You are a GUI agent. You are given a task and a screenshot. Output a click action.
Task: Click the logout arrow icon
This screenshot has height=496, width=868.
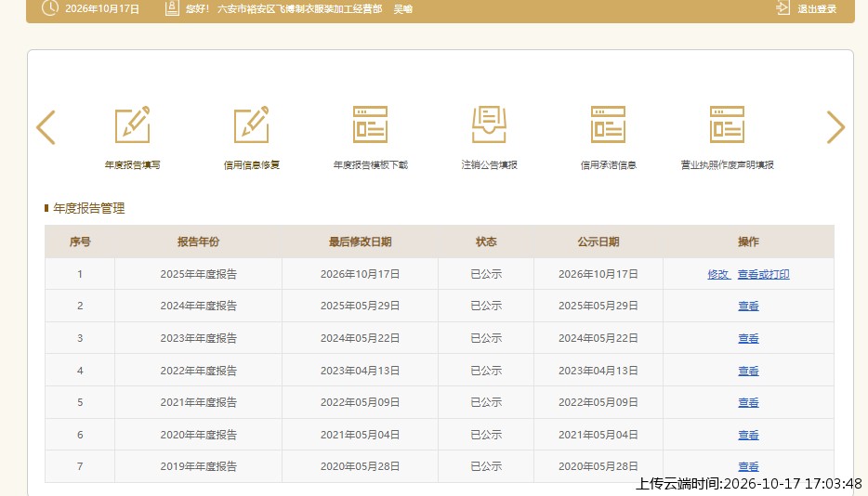click(783, 8)
